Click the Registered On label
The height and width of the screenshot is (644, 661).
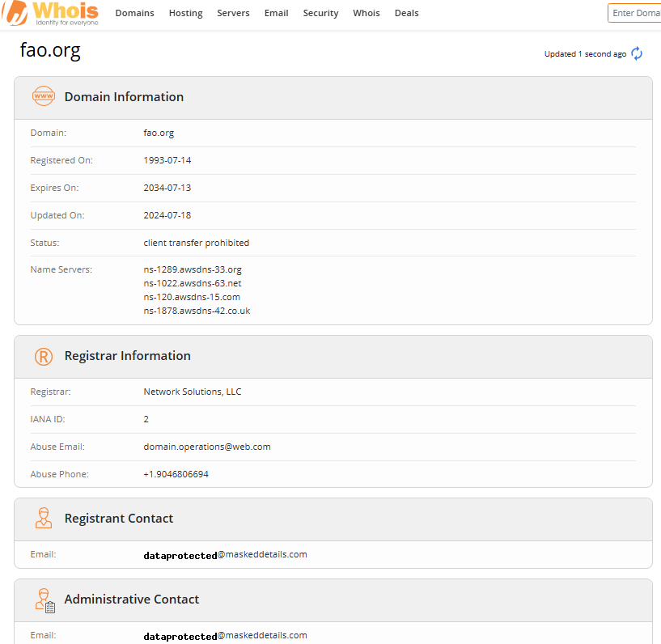(61, 160)
